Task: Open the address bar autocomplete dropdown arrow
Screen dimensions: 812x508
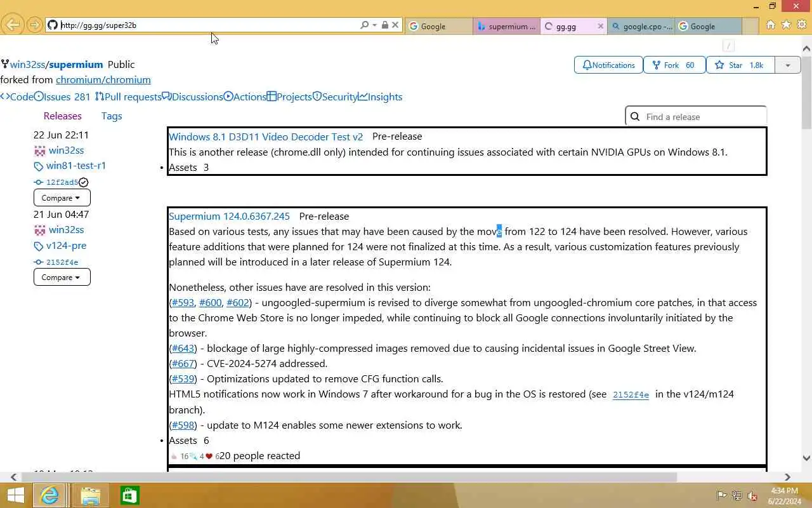Action: [x=375, y=25]
